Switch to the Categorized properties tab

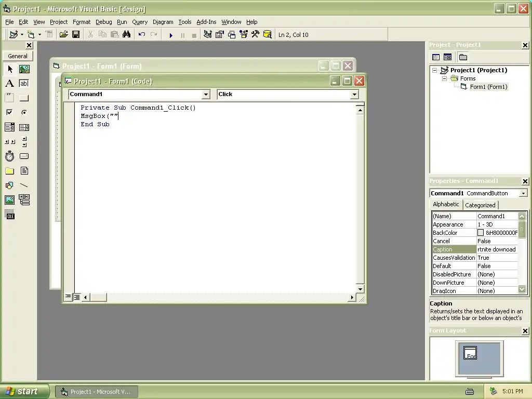[480, 205]
